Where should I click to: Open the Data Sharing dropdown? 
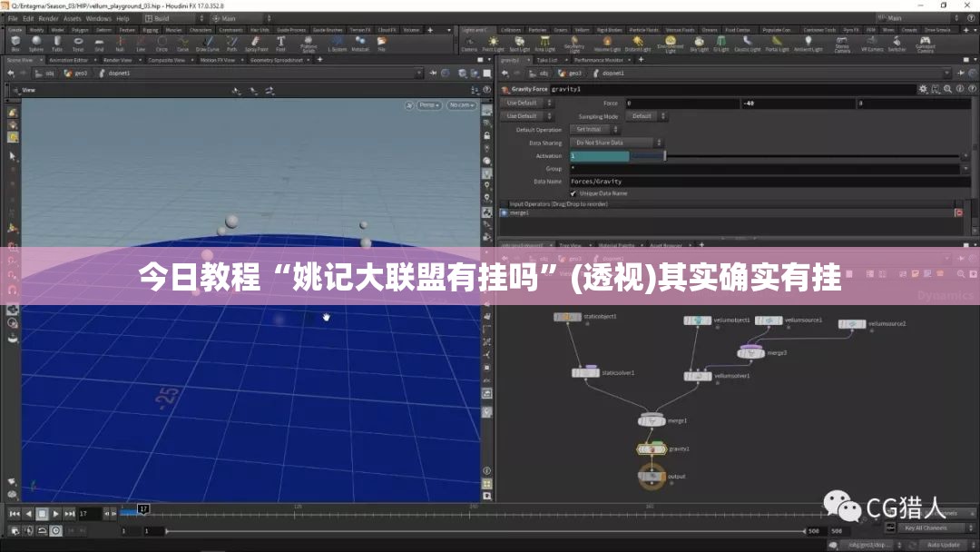(615, 143)
